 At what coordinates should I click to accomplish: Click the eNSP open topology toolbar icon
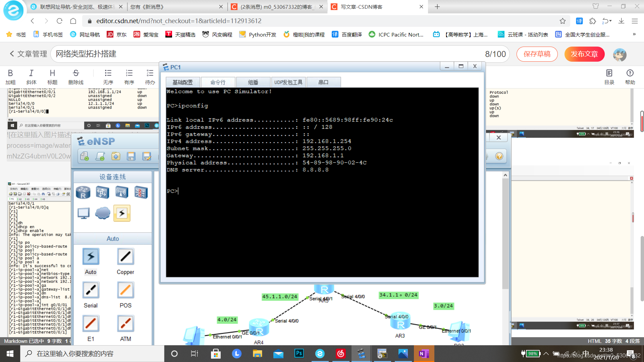coord(116,156)
